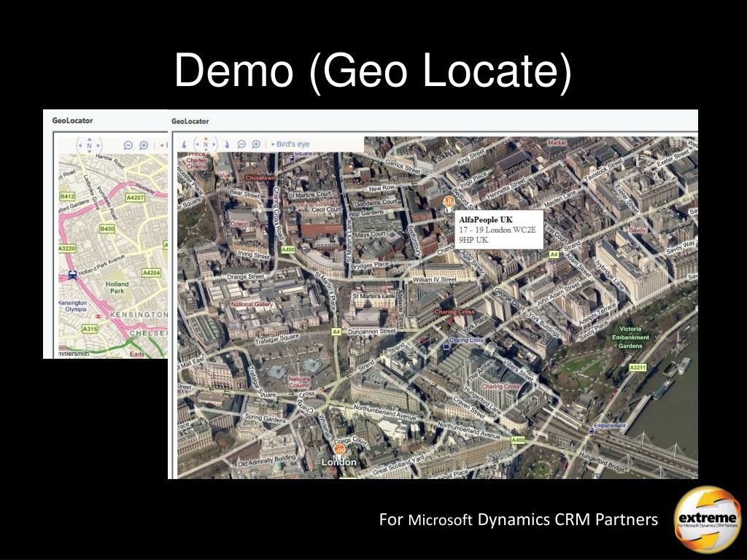Click the Embankment tube station icon
Image resolution: width=747 pixels, height=560 pixels.
[591, 430]
